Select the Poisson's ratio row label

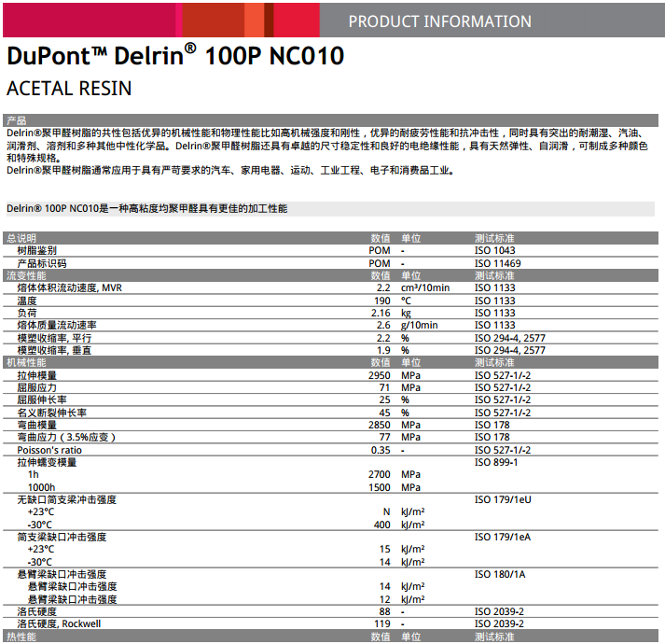pyautogui.click(x=49, y=450)
